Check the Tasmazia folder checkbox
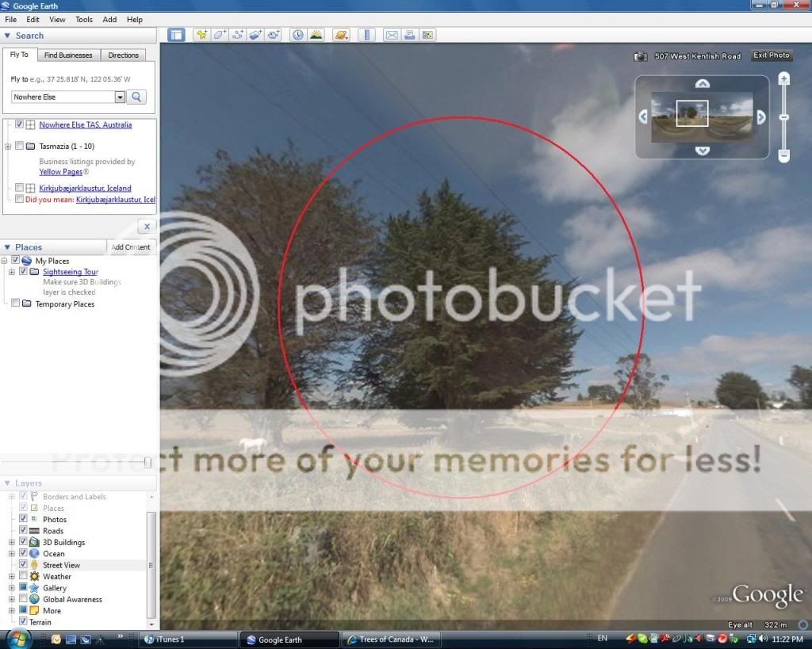Image resolution: width=812 pixels, height=649 pixels. 19,146
